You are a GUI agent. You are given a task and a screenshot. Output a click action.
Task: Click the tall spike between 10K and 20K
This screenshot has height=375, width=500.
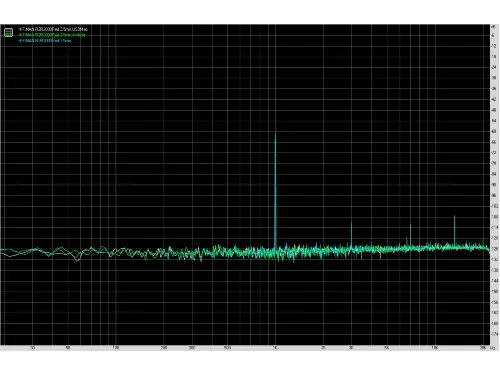pos(454,231)
